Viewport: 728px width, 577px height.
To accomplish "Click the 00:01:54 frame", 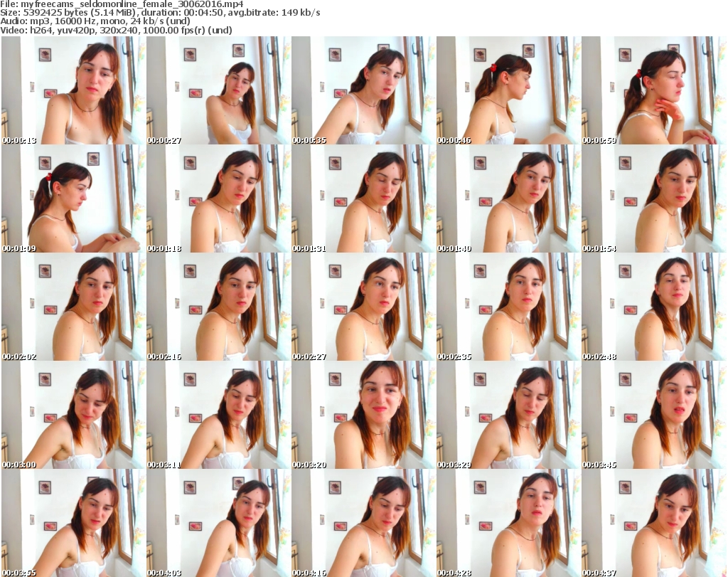I will [653, 199].
